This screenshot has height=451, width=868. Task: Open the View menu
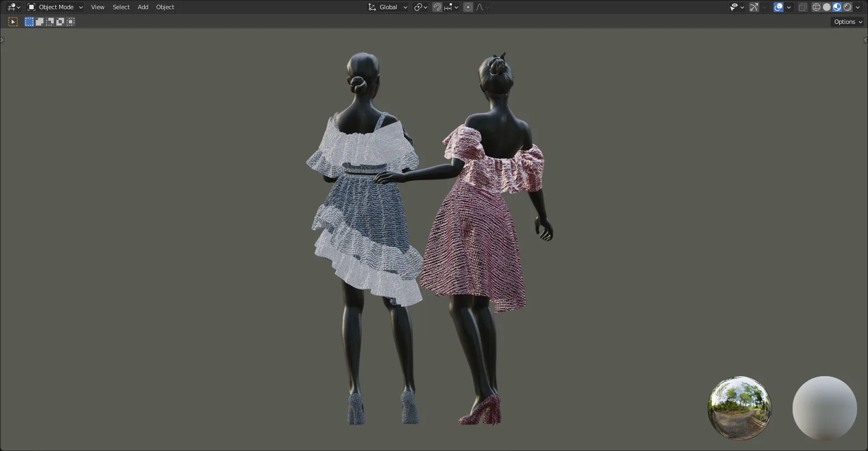98,7
